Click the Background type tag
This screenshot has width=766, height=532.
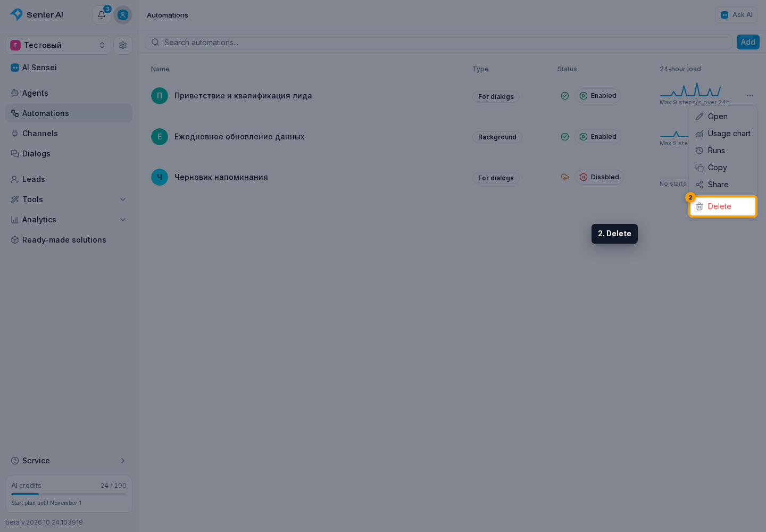click(497, 137)
